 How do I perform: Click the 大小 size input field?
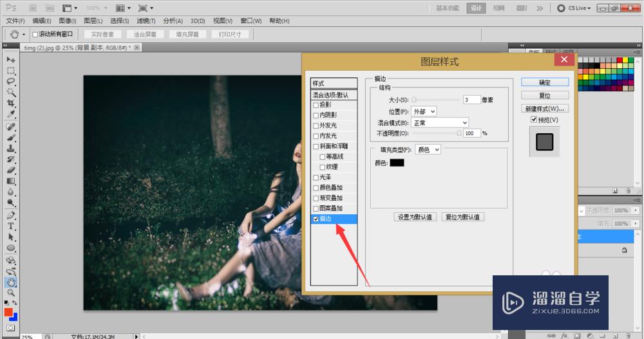pyautogui.click(x=471, y=100)
